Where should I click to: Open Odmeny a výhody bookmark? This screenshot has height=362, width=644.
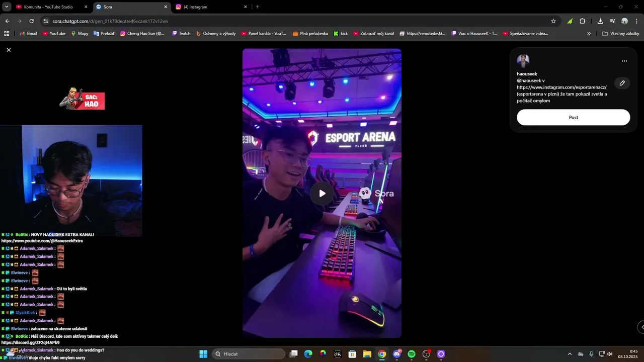tap(216, 34)
